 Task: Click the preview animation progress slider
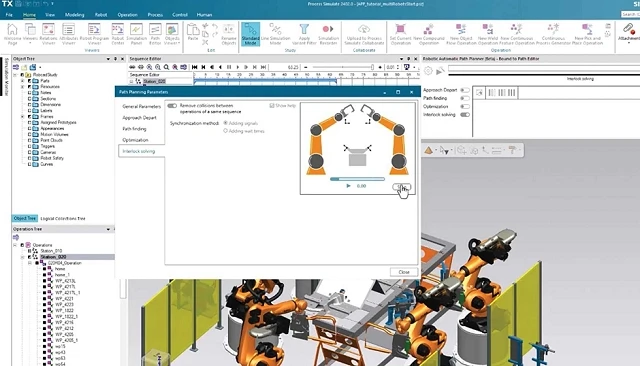point(357,179)
